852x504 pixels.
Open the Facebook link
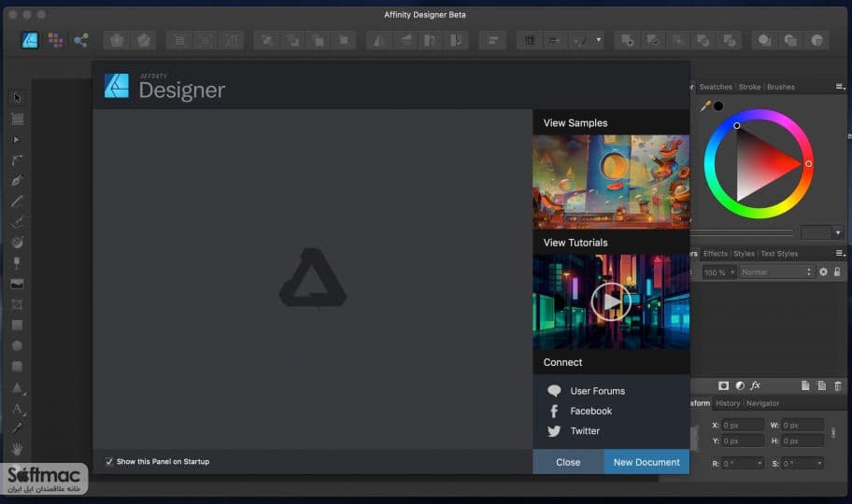pyautogui.click(x=590, y=411)
